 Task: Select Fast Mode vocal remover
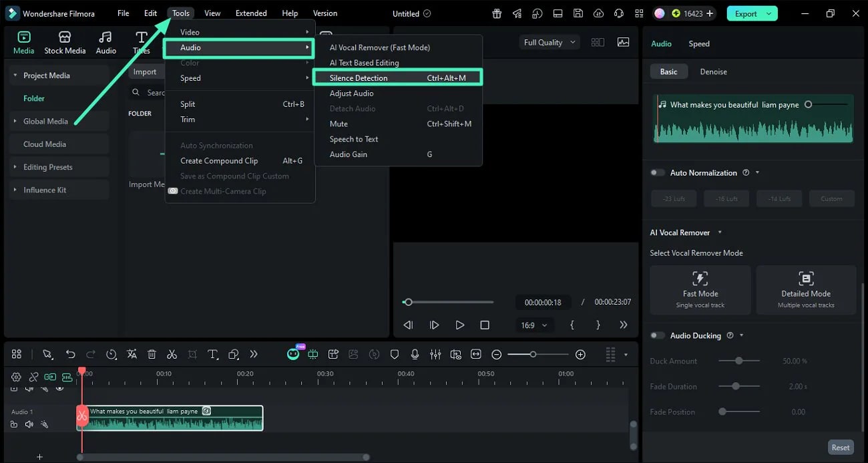tap(700, 290)
